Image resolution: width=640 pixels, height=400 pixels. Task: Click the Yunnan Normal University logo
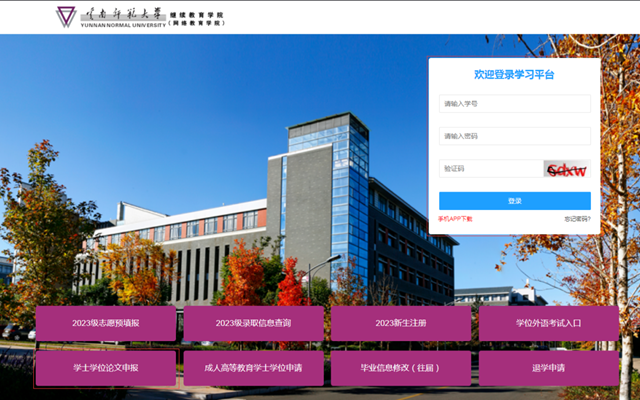tap(111, 17)
